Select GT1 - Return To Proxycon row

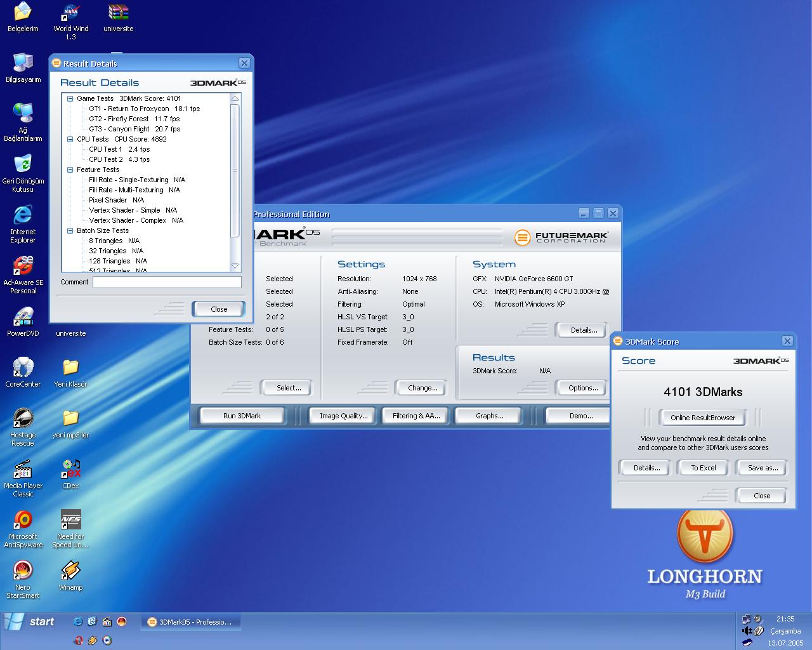tap(144, 109)
